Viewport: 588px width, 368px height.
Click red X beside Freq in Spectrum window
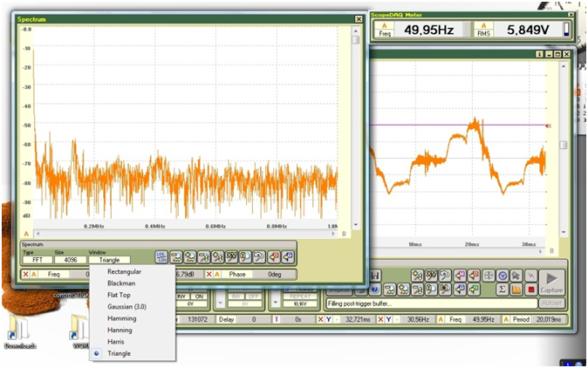pos(25,275)
